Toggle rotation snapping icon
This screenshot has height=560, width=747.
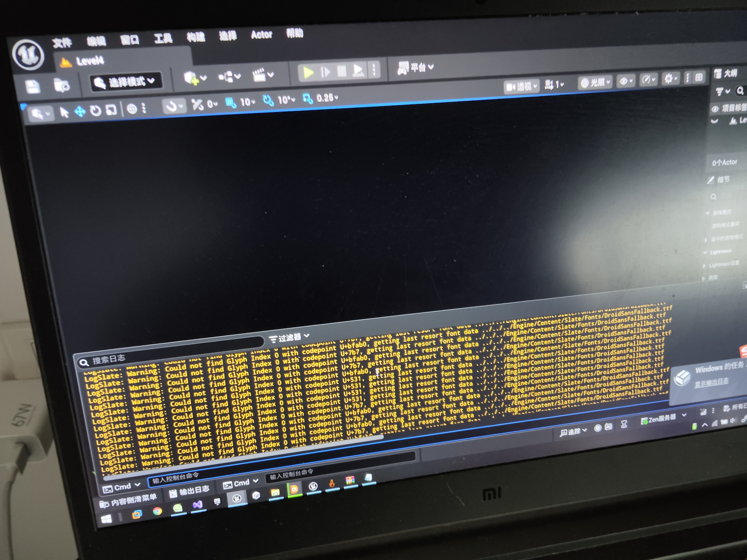[268, 100]
